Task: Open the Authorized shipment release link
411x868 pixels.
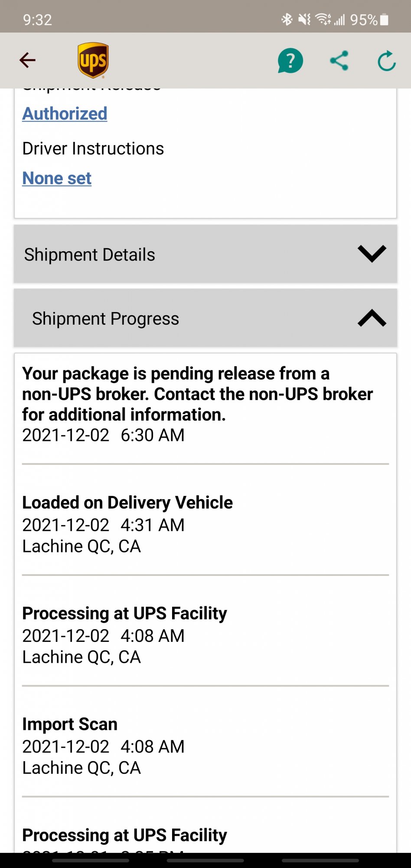Action: pos(65,114)
